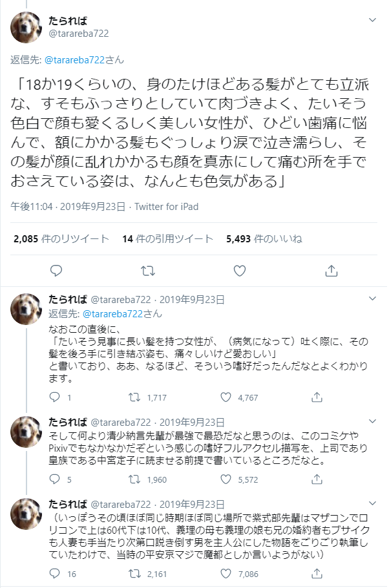Share the main tweet
389x588 pixels.
331,269
